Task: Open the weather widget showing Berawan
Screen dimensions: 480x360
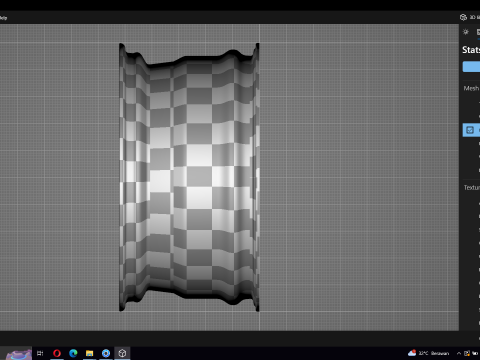Action: click(x=429, y=353)
